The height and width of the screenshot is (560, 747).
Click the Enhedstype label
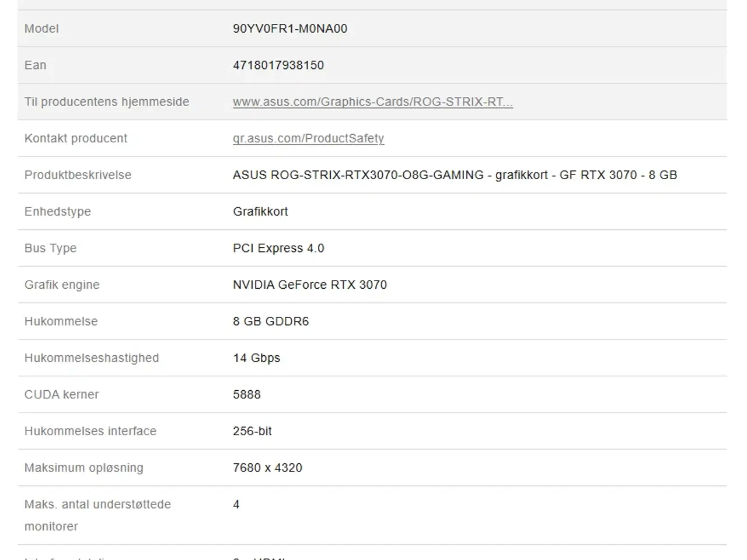[x=57, y=211]
